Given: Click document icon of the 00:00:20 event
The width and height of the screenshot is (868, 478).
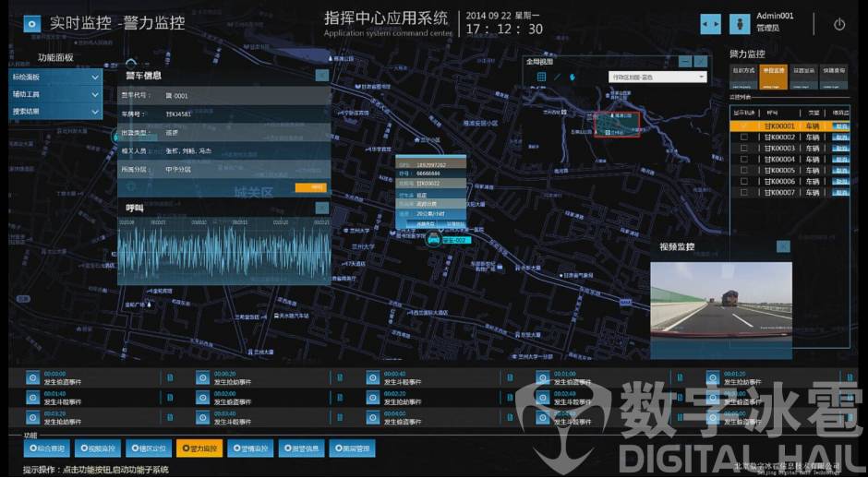Looking at the screenshot, I should click(340, 377).
